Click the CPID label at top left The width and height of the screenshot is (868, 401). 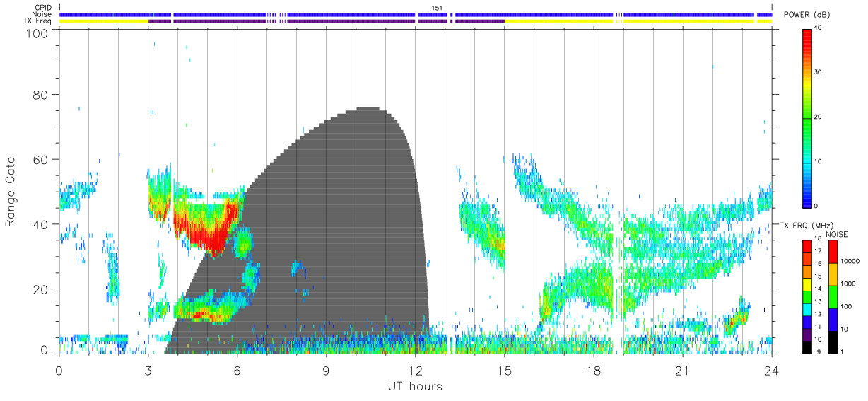tap(43, 8)
